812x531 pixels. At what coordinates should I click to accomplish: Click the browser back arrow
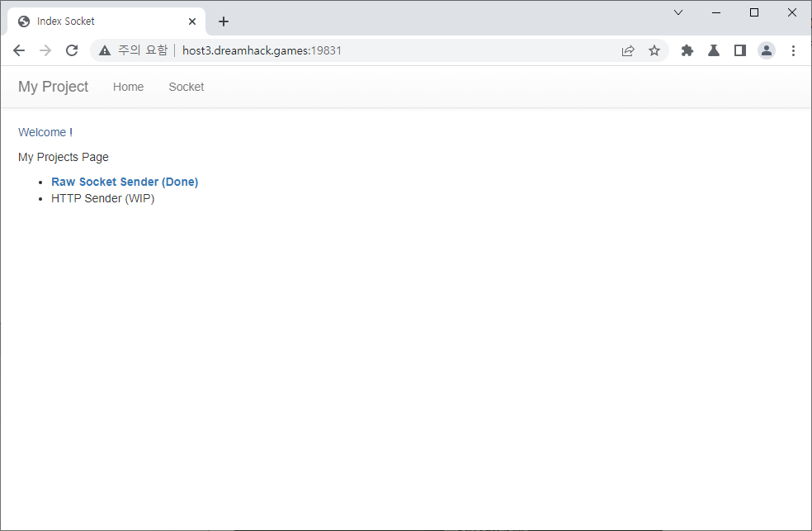19,50
